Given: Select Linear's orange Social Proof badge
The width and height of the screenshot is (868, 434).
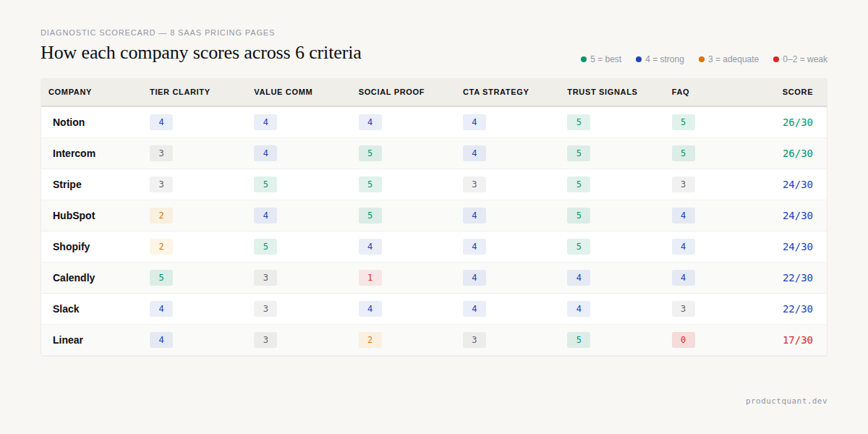Looking at the screenshot, I should 370,340.
